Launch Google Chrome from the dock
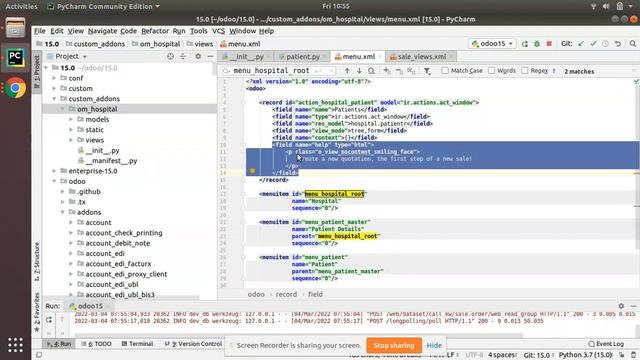 tap(15, 87)
